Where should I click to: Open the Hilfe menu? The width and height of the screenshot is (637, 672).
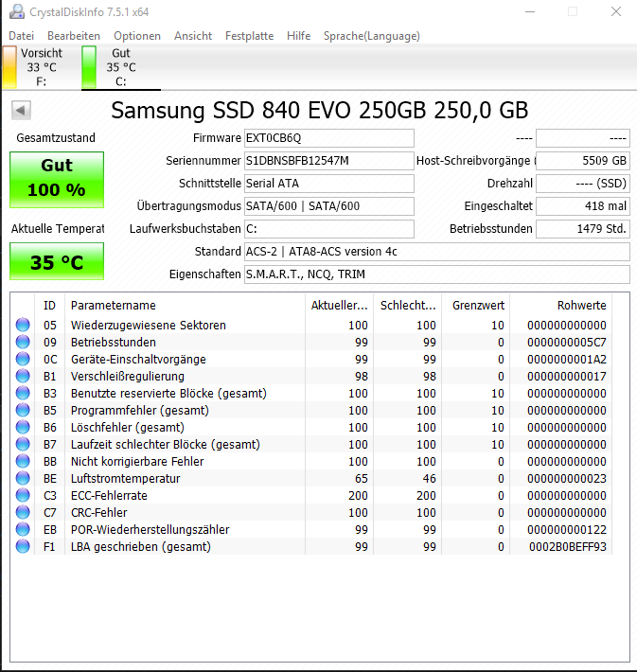(x=299, y=36)
